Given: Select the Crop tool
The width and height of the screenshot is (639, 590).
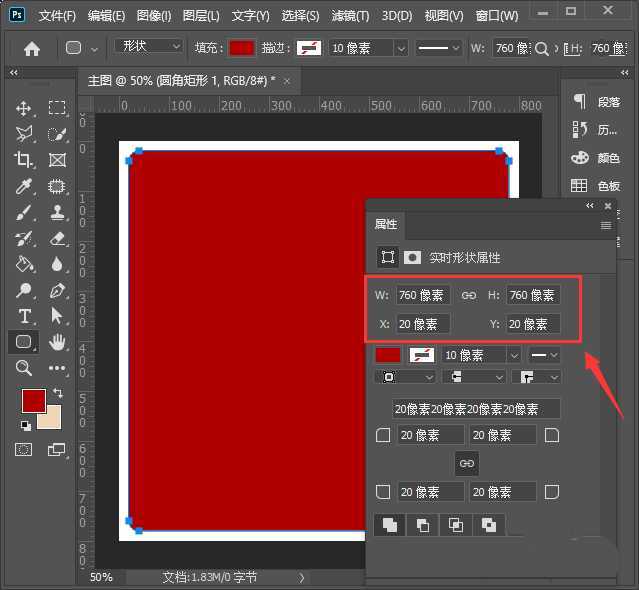Looking at the screenshot, I should 24,160.
